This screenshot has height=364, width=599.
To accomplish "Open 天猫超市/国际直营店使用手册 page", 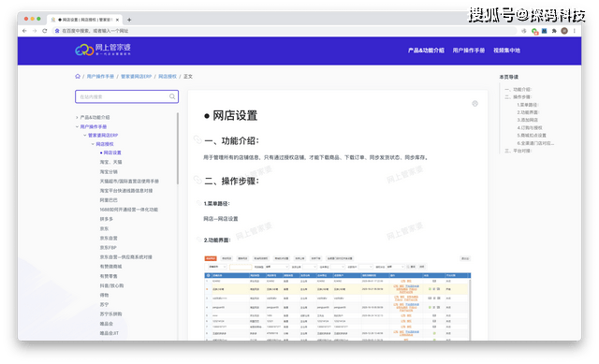I will 129,182.
